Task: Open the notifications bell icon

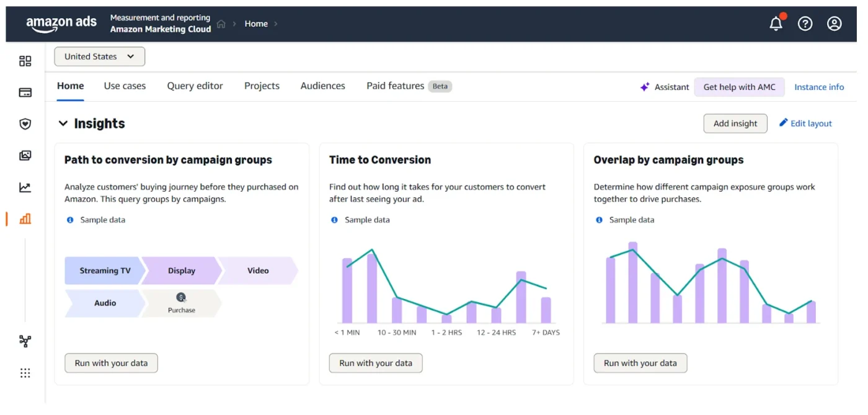Action: click(x=776, y=23)
